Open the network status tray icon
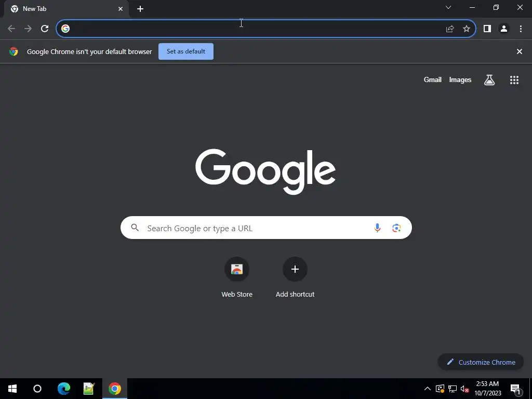 (453, 389)
